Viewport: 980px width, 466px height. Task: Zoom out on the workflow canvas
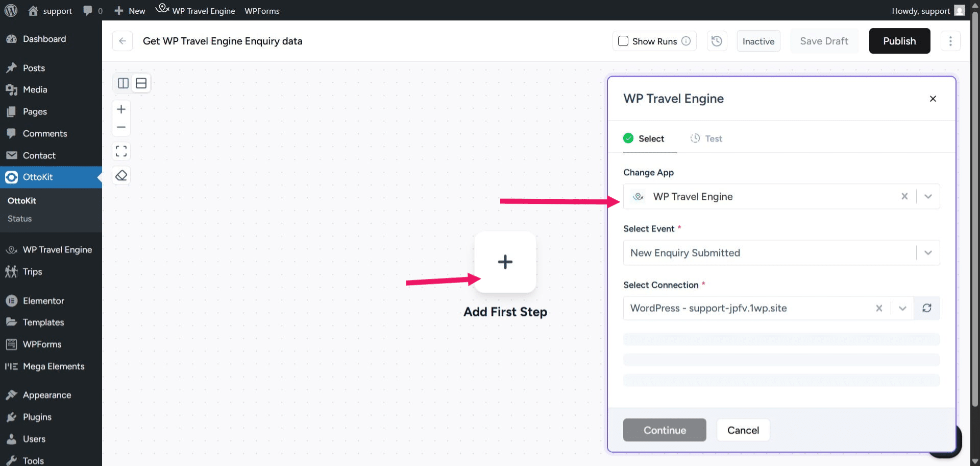pos(121,127)
